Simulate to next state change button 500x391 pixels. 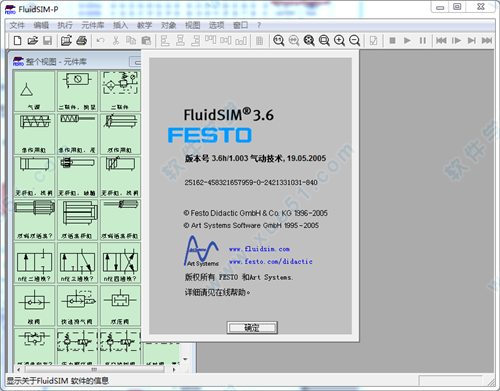pos(472,41)
